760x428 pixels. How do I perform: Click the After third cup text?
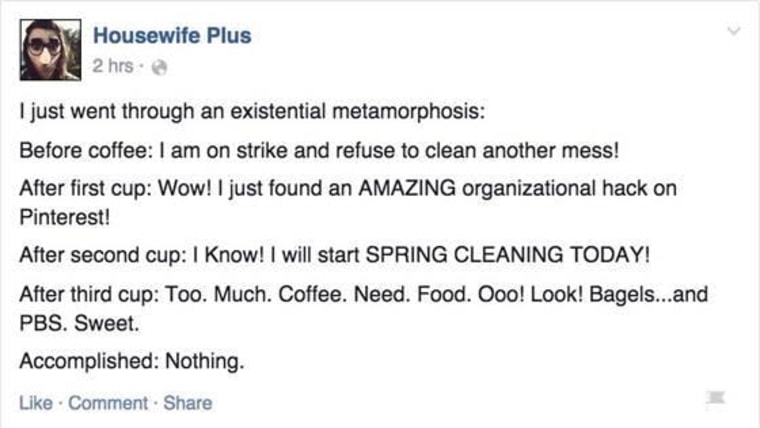pyautogui.click(x=89, y=295)
